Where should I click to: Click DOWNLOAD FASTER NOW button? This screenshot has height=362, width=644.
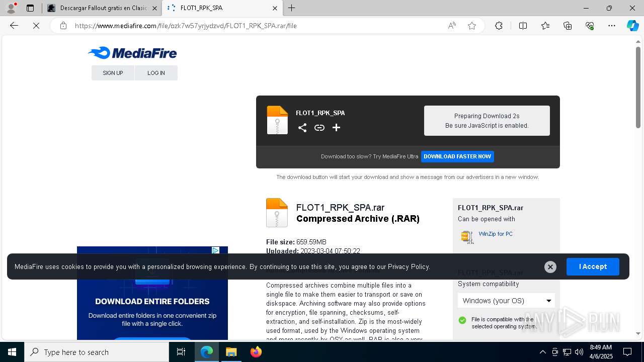click(457, 156)
